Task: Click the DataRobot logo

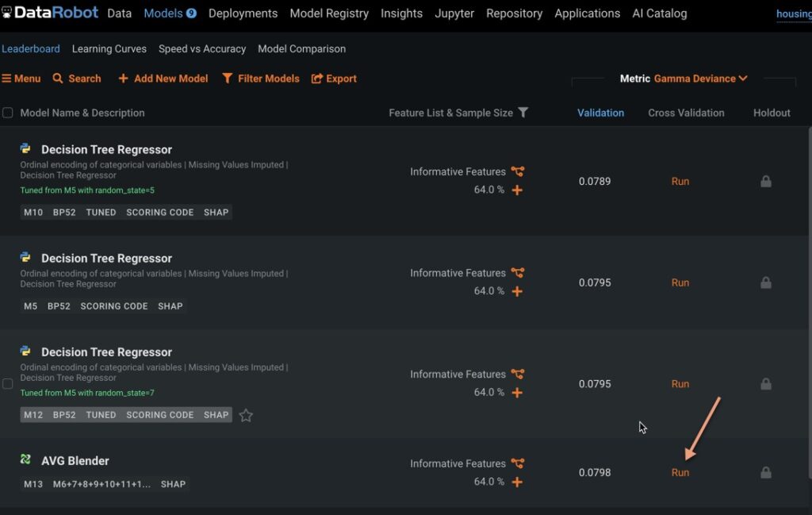Action: point(49,13)
